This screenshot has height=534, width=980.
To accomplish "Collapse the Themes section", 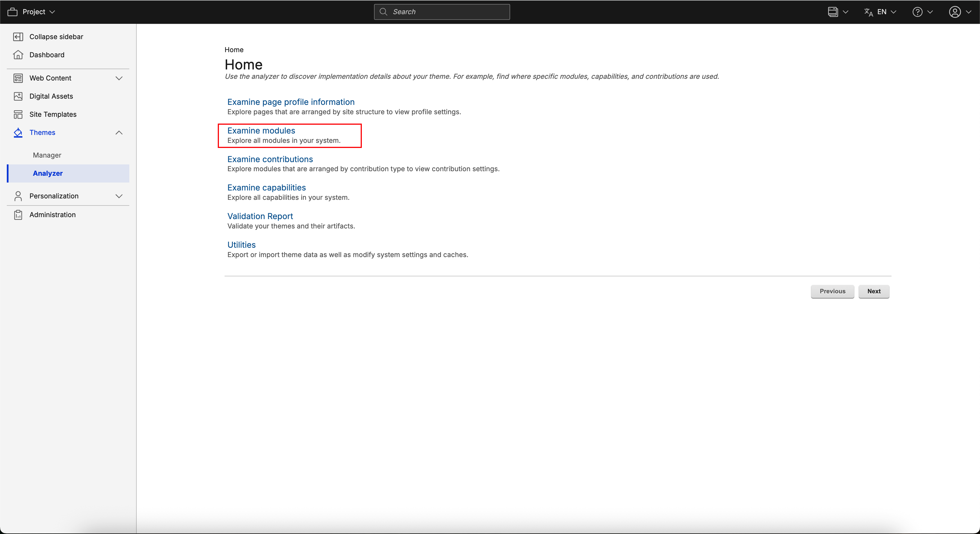I will coord(119,133).
